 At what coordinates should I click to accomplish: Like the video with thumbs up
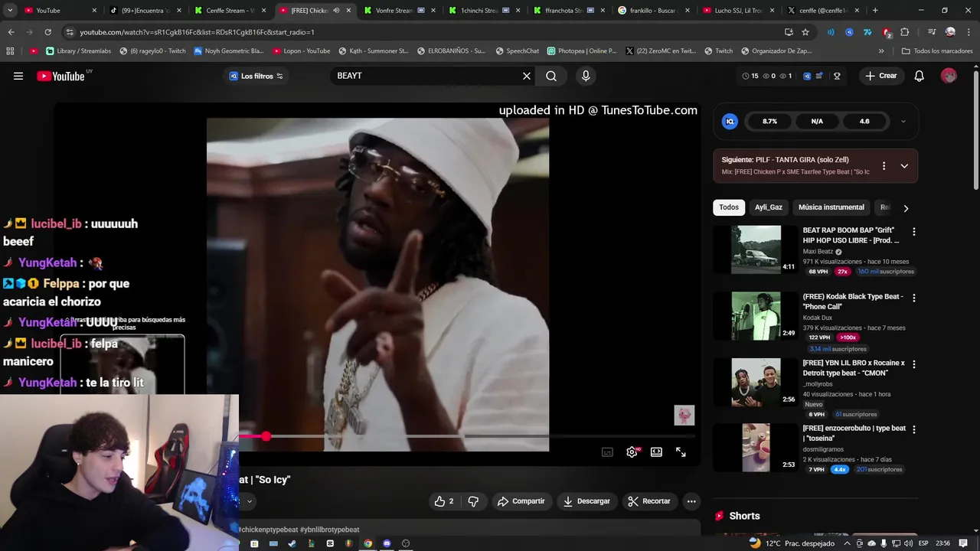tap(444, 501)
